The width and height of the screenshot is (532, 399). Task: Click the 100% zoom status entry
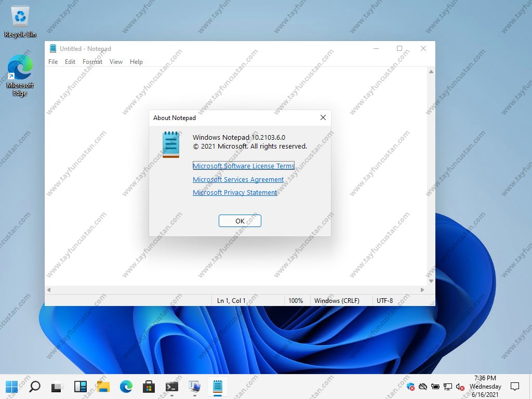[296, 301]
